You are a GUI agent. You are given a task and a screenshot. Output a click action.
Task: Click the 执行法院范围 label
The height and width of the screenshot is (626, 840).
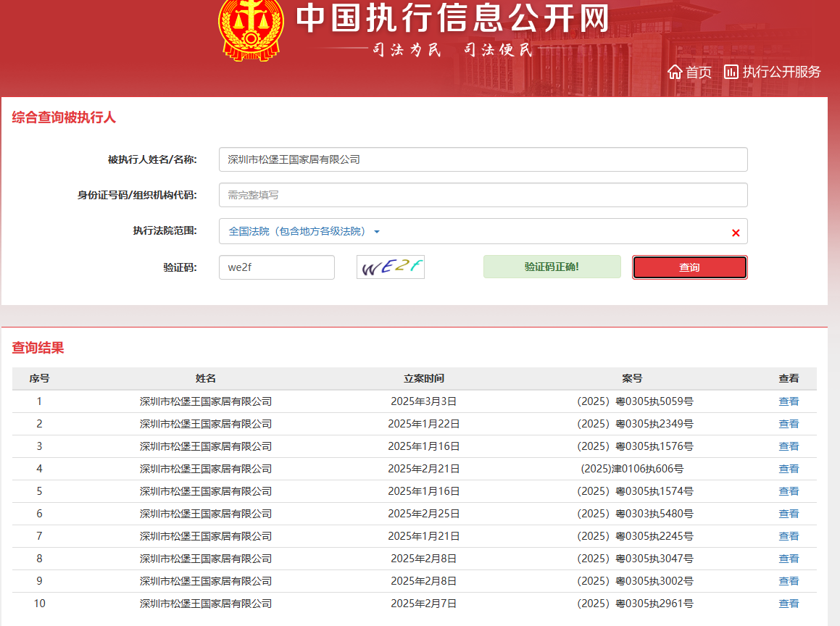tap(165, 231)
